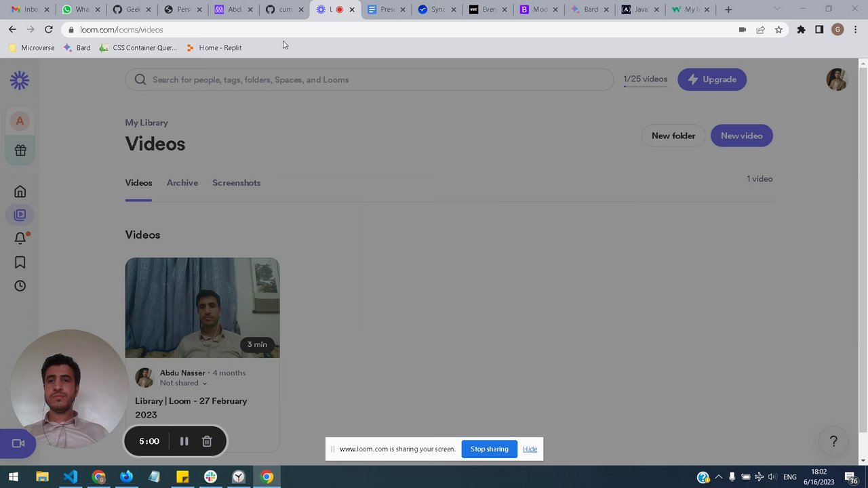Click Stop sharing button

490,449
